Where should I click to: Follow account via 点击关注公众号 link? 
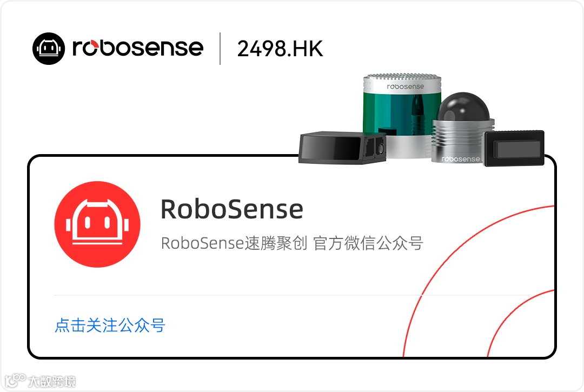[x=110, y=325]
